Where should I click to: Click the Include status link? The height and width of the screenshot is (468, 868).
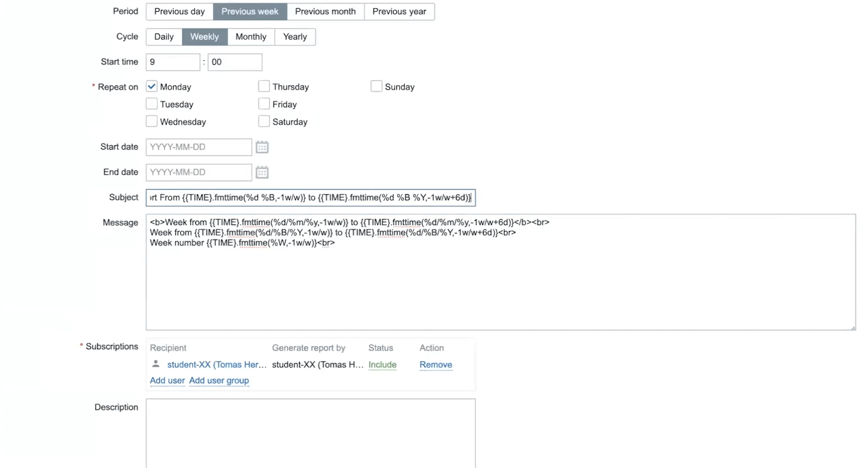[x=382, y=364]
